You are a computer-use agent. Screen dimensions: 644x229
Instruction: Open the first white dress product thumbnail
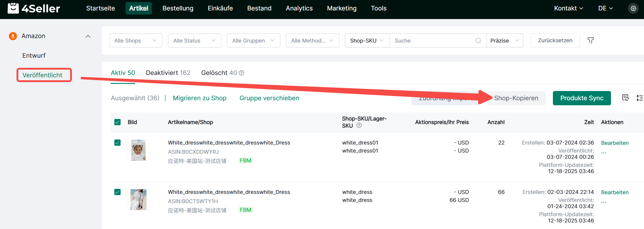tap(138, 150)
